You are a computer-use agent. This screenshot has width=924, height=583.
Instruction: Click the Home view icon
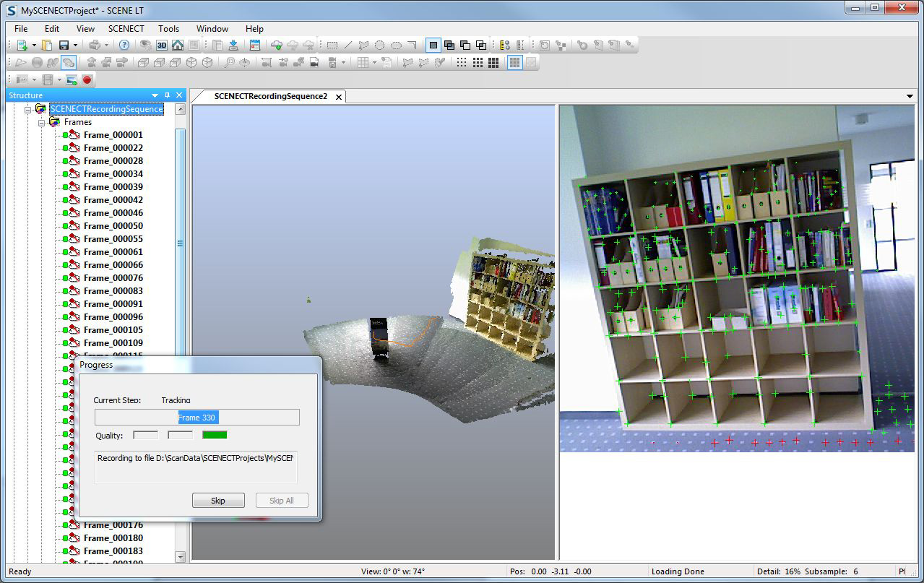[x=177, y=45]
